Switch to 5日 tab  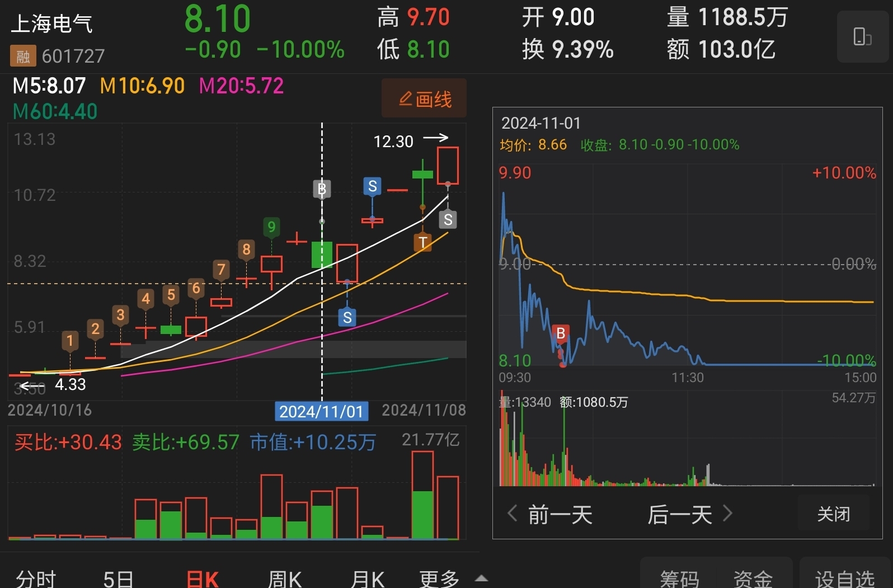pos(118,578)
